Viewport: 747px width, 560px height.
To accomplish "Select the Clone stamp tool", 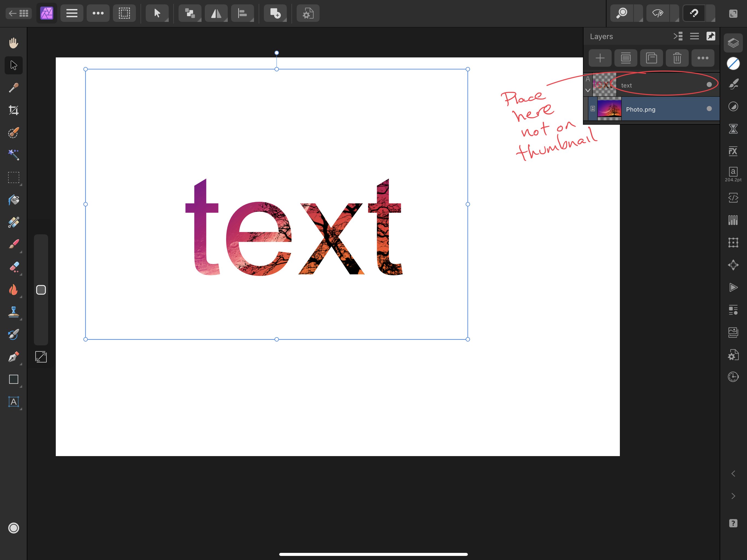I will coord(13,312).
